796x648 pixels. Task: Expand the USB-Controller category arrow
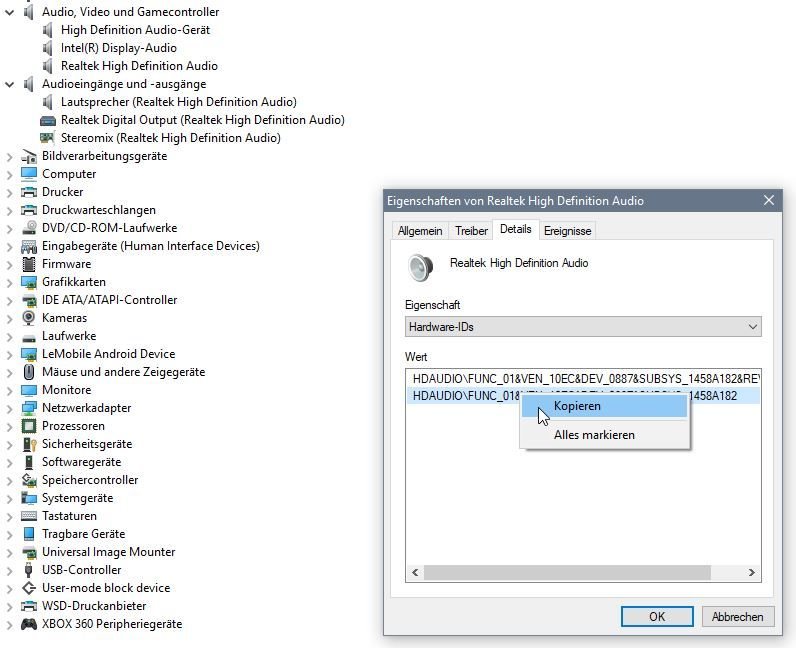tap(9, 571)
